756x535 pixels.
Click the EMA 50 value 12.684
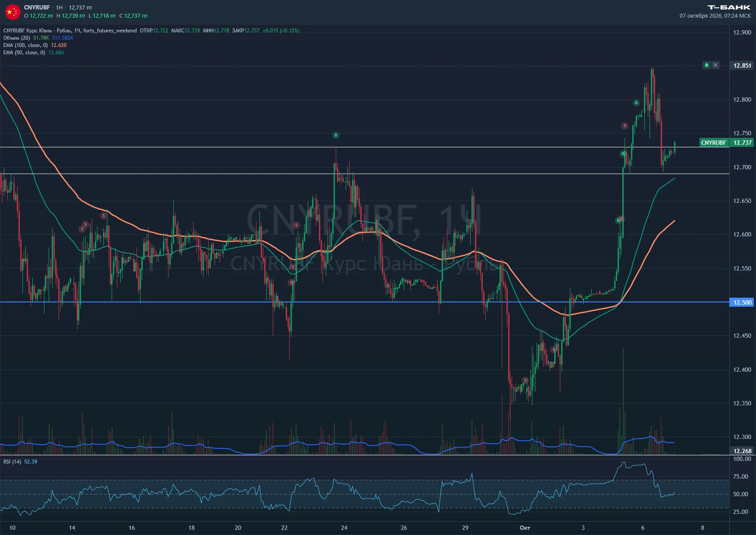[x=56, y=53]
